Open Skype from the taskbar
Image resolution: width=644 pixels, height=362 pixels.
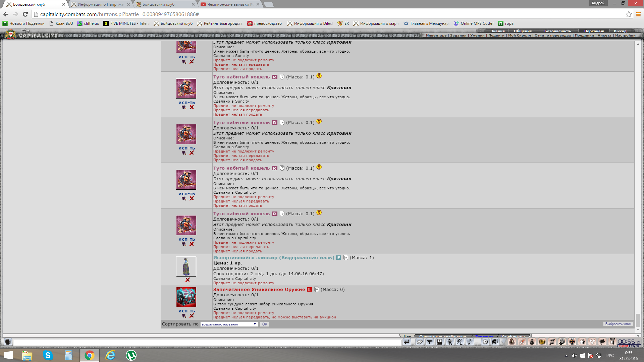48,355
